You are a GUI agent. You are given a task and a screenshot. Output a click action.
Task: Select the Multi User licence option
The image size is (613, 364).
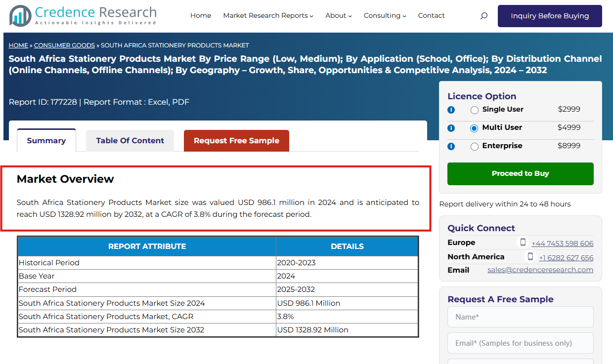pyautogui.click(x=475, y=128)
